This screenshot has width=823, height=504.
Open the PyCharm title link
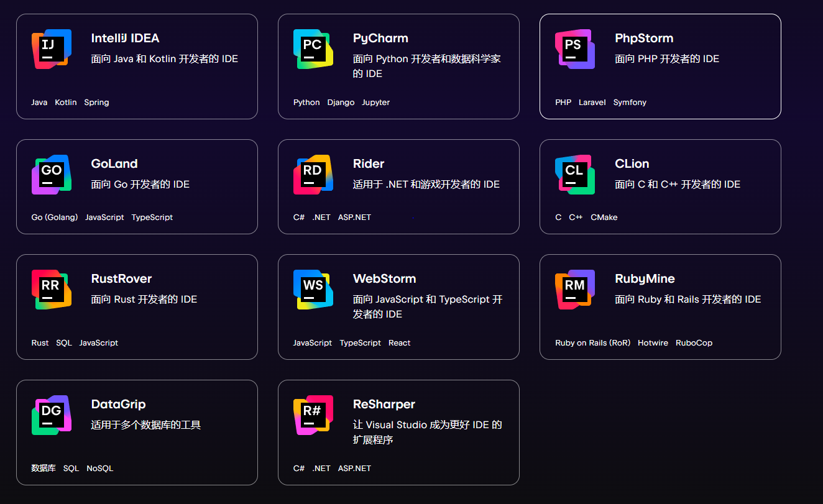pos(380,39)
